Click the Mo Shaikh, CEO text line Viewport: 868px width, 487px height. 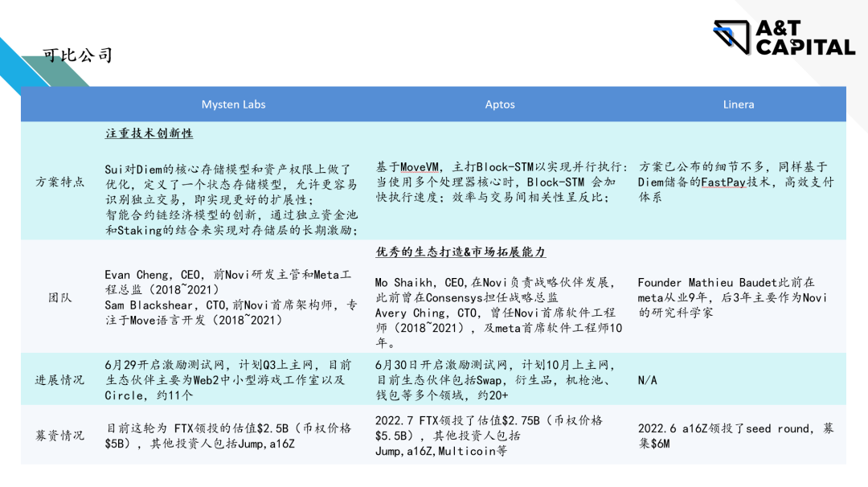click(x=495, y=289)
